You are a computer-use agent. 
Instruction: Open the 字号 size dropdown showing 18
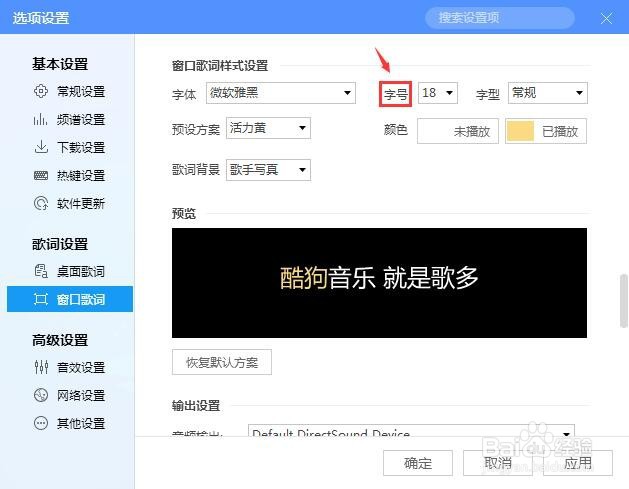click(x=438, y=93)
